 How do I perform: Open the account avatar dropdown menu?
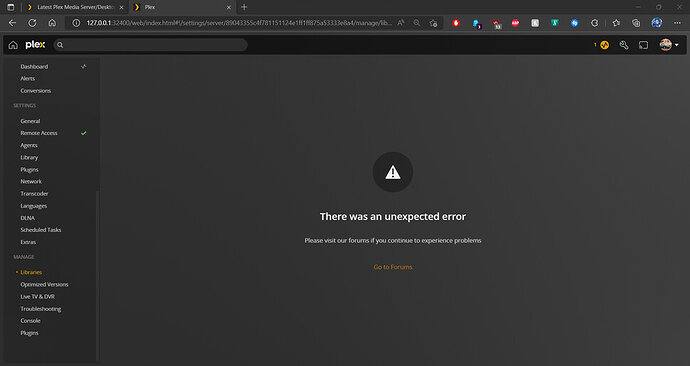tap(668, 45)
